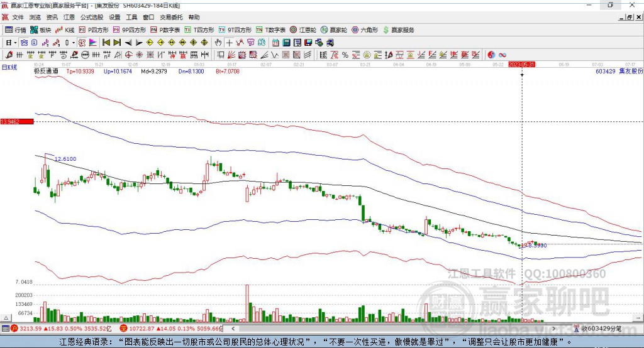
Task: Toggle the crosshair cursor tool
Action: (x=229, y=43)
